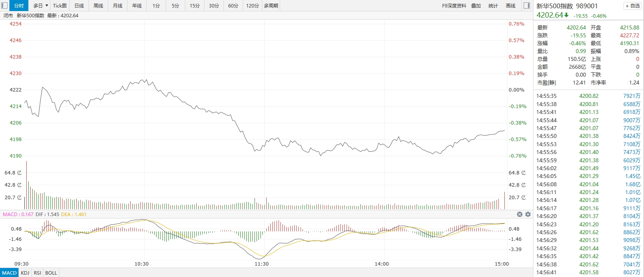
Task: Open the 统计 statistics tool
Action: [x=493, y=6]
